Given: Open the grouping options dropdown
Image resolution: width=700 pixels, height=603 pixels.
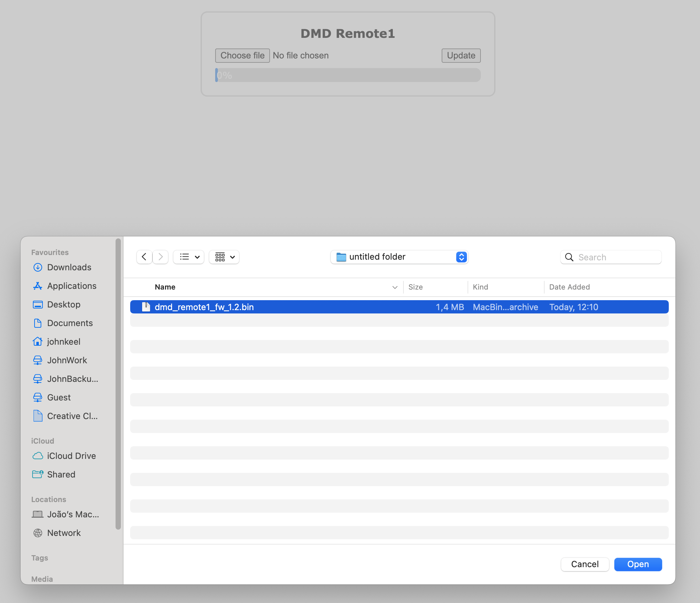Looking at the screenshot, I should (224, 257).
